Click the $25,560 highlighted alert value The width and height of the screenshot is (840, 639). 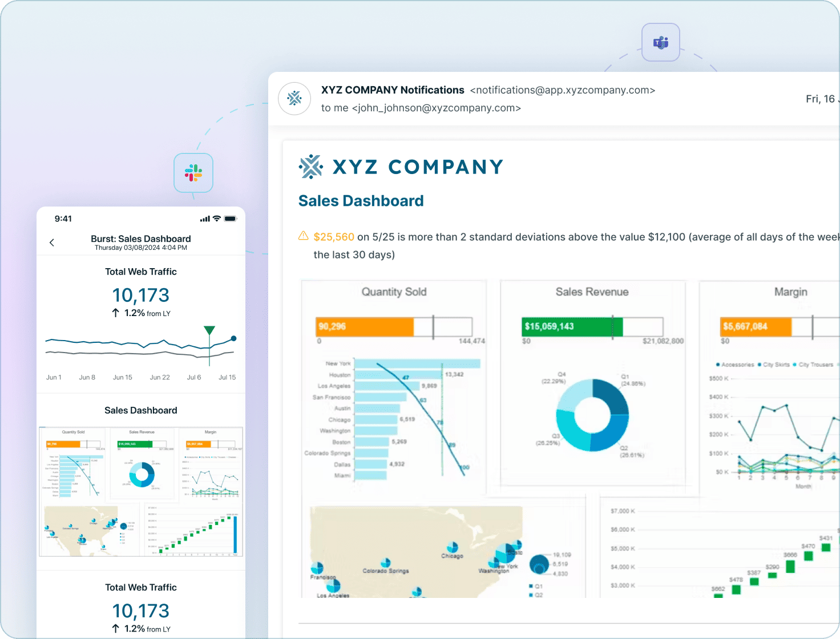pyautogui.click(x=334, y=237)
